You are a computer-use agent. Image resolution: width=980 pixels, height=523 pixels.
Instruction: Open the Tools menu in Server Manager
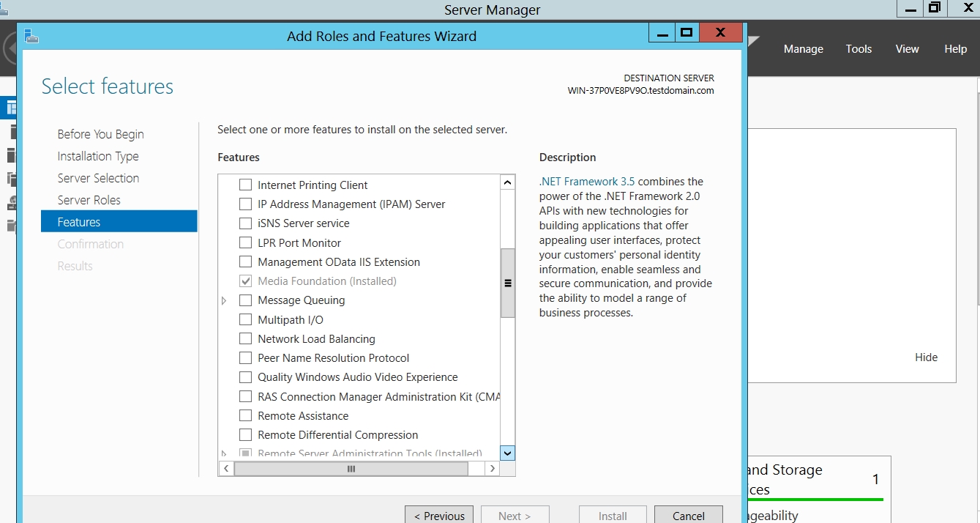(859, 49)
